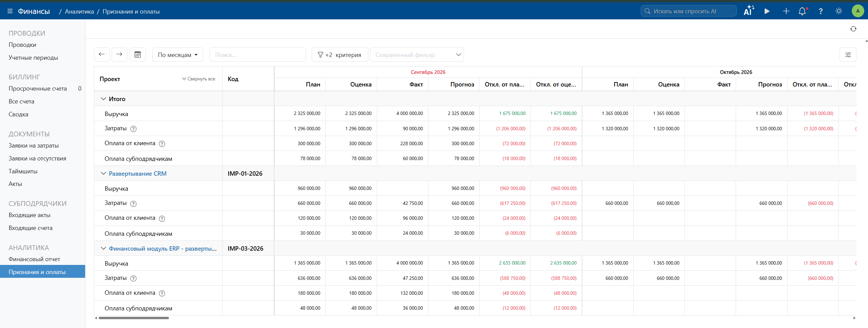The width and height of the screenshot is (868, 328).
Task: Start the timer play button
Action: point(767,11)
